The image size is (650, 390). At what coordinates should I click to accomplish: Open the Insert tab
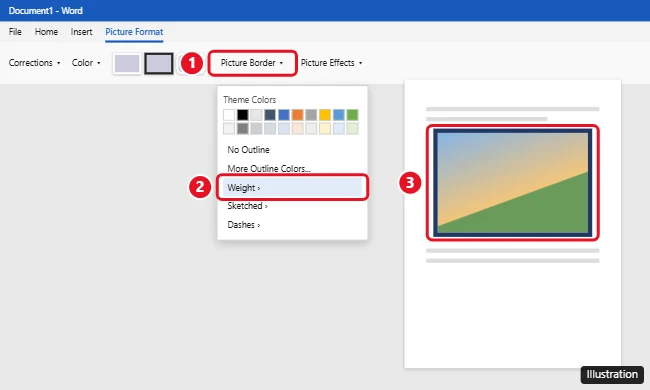coord(81,32)
